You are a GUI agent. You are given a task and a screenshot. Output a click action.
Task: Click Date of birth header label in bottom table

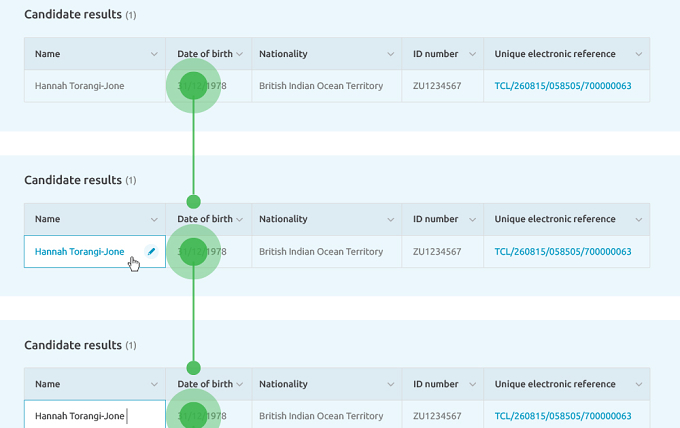205,384
